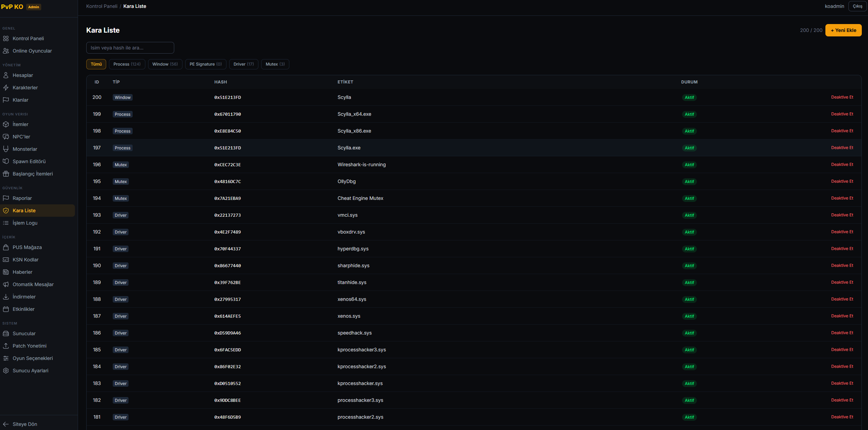Click the Raporlar flag icon
This screenshot has width=868, height=430.
click(x=6, y=198)
